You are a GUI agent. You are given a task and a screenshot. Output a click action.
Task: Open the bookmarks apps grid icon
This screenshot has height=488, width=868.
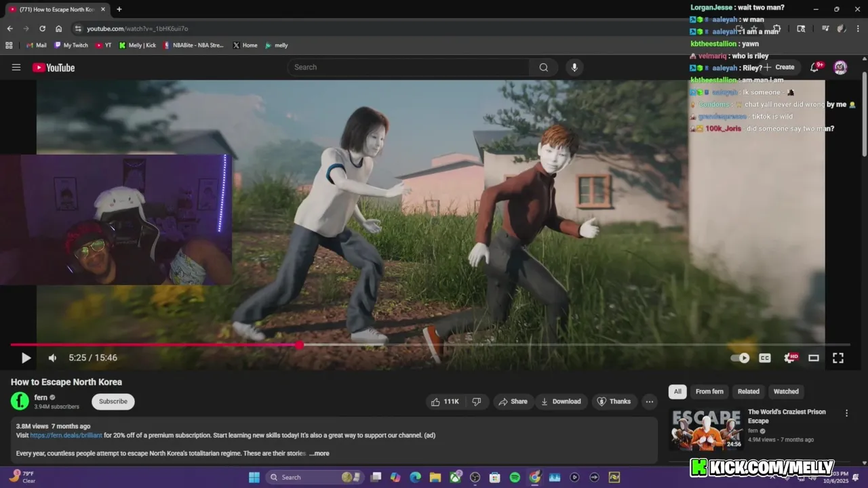9,45
